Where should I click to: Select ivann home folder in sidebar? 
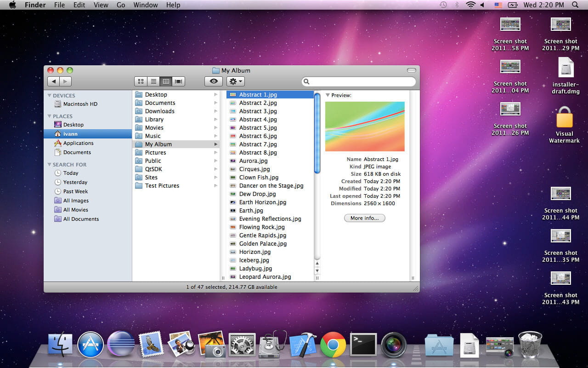[88, 134]
